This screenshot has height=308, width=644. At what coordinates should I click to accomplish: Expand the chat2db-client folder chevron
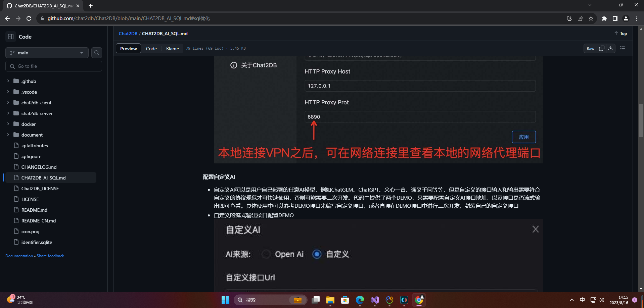tap(8, 103)
